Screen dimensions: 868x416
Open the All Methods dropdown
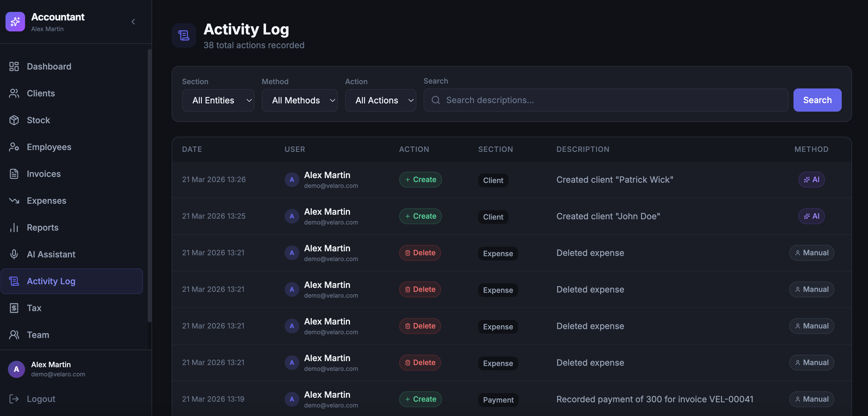(299, 100)
